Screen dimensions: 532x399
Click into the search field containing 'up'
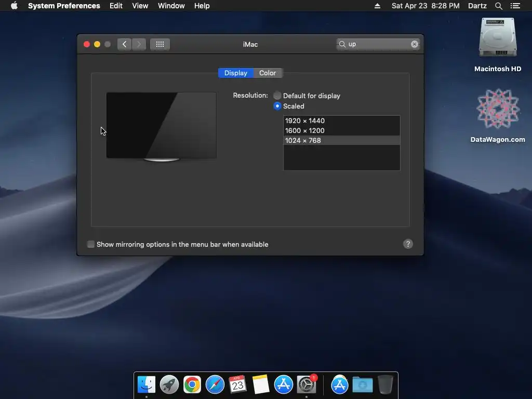[x=378, y=44]
